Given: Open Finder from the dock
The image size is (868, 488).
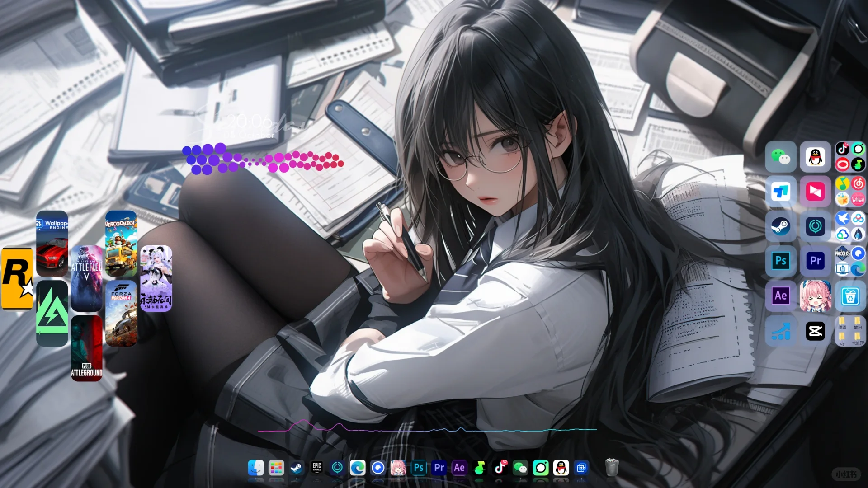Looking at the screenshot, I should (x=256, y=468).
